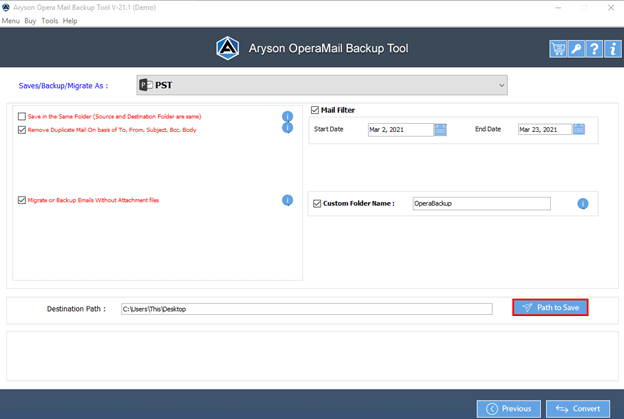
Task: Open the Menu menu
Action: point(11,21)
